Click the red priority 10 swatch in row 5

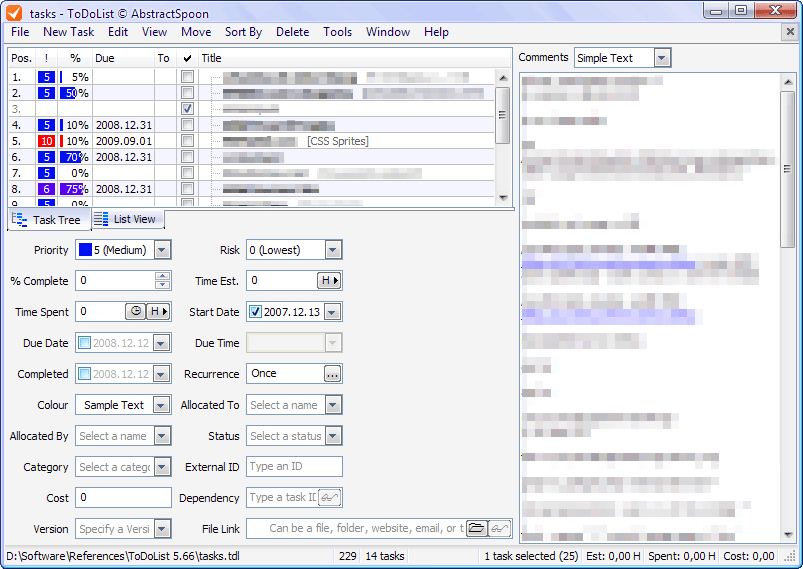(45, 141)
